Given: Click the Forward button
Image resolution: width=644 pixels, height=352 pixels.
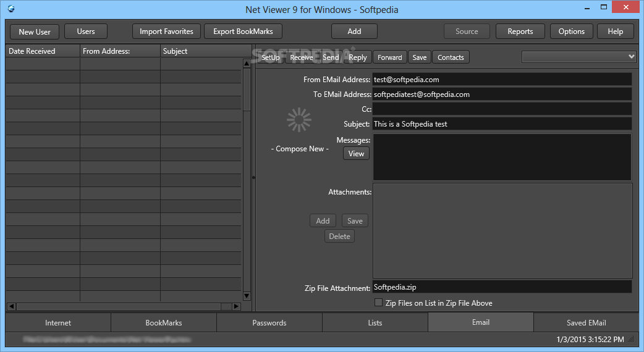Looking at the screenshot, I should (x=390, y=57).
